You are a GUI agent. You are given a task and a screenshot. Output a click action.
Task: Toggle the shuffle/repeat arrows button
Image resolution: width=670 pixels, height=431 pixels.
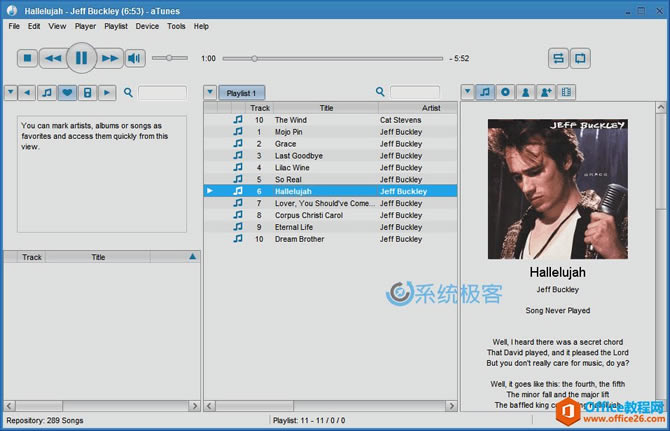[x=558, y=58]
